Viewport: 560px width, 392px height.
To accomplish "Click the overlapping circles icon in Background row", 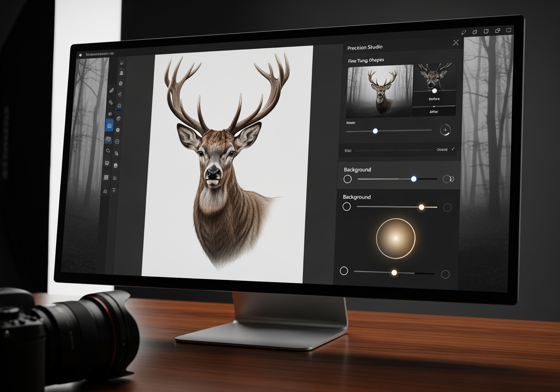I will 448,179.
